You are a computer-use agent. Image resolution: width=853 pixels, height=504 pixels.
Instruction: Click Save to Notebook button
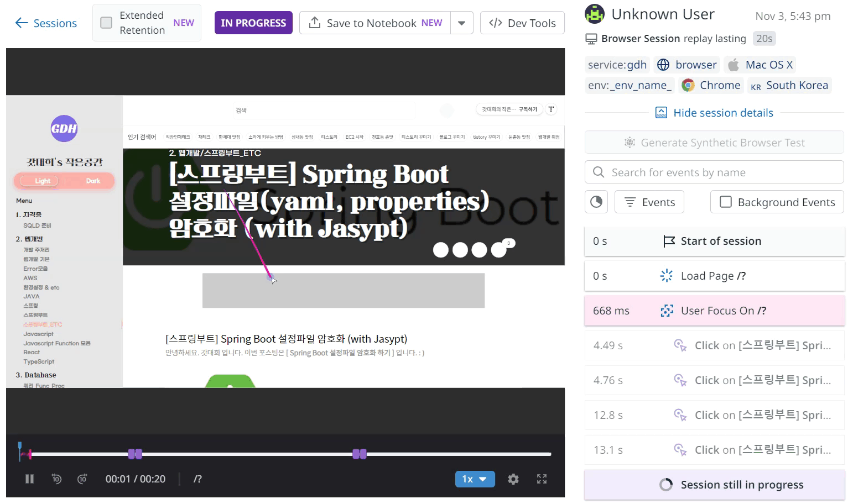pyautogui.click(x=375, y=23)
